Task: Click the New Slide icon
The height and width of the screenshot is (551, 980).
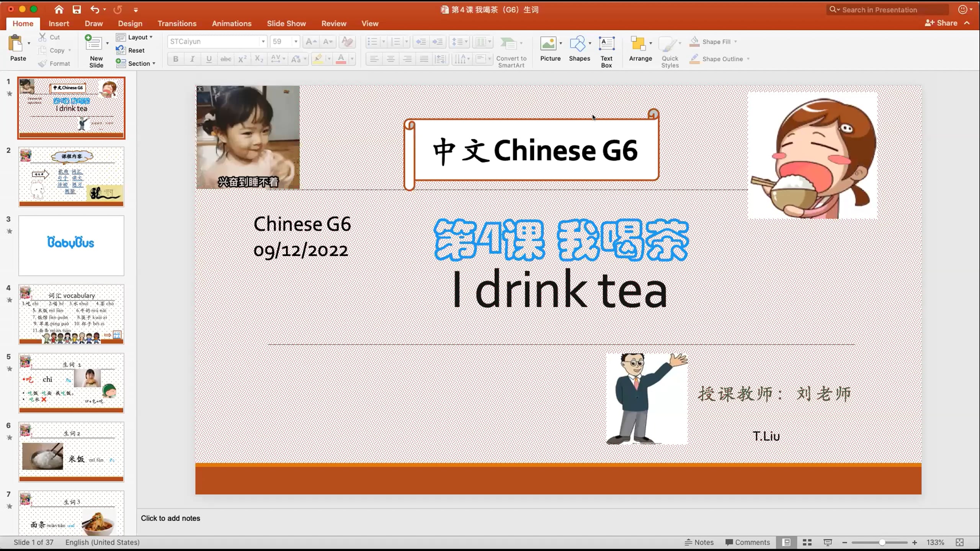Action: (93, 43)
